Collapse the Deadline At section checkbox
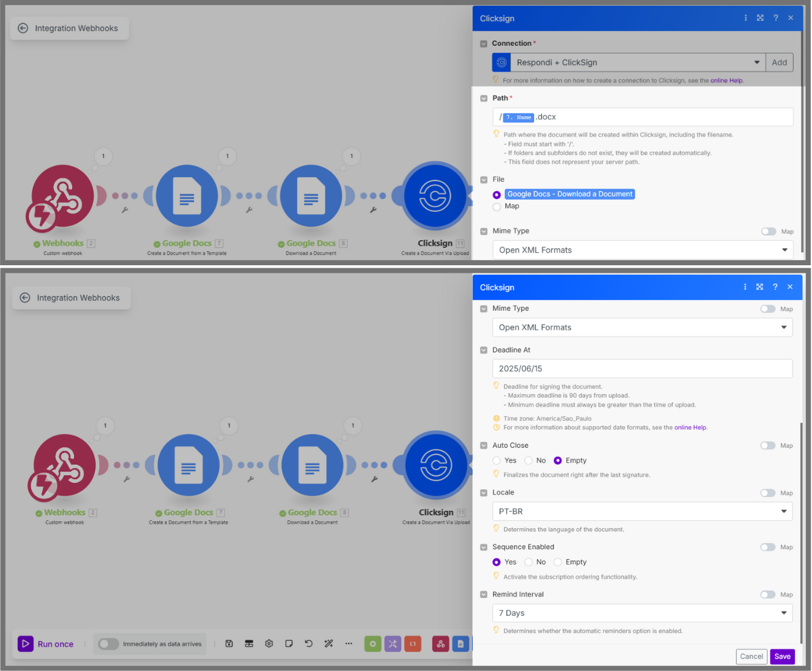 483,351
